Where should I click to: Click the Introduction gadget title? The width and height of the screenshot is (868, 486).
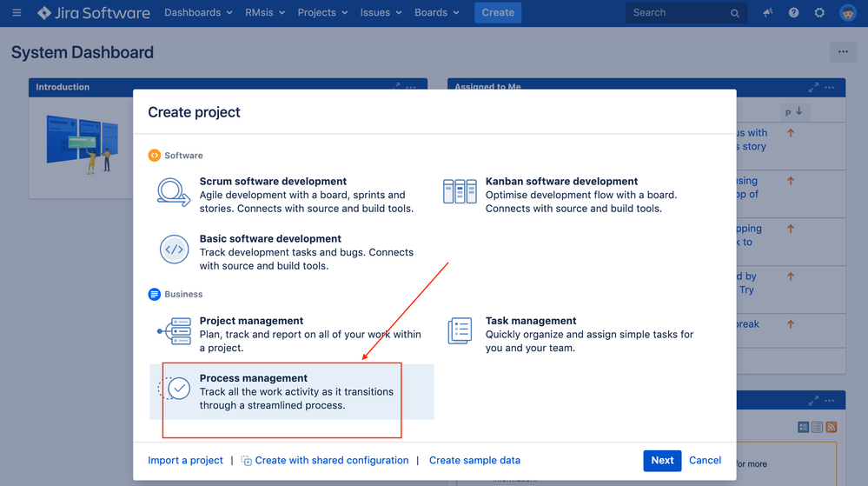(63, 87)
